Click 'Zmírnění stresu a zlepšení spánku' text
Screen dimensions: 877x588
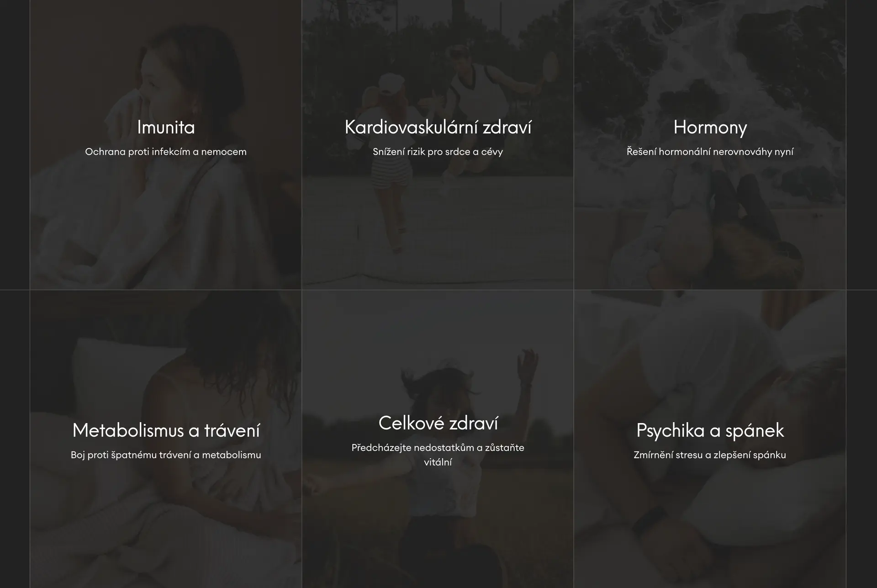pos(710,455)
